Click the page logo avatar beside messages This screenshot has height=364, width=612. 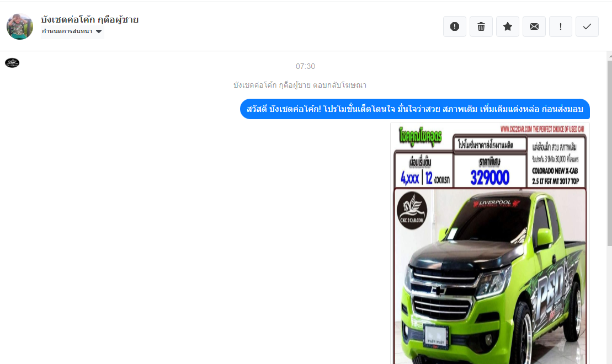[12, 62]
